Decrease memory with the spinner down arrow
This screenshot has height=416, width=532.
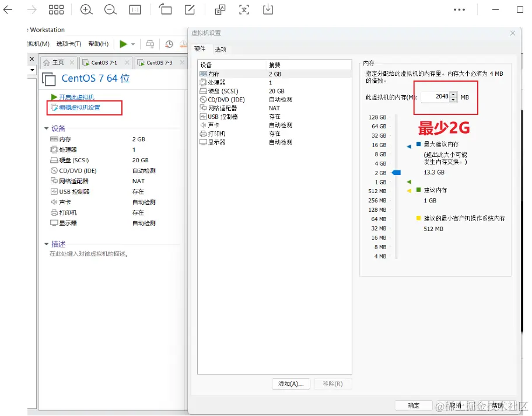click(453, 99)
